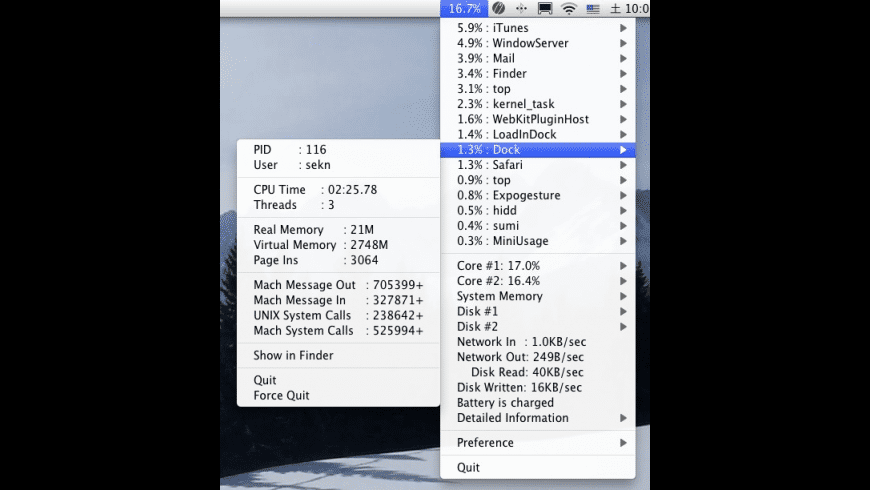
Task: Click the Mach Message Out : 705399+ line
Action: [x=338, y=285]
